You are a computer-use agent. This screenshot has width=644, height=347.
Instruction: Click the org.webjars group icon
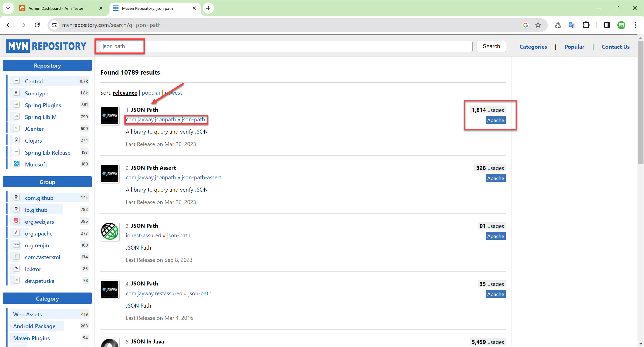click(x=16, y=221)
